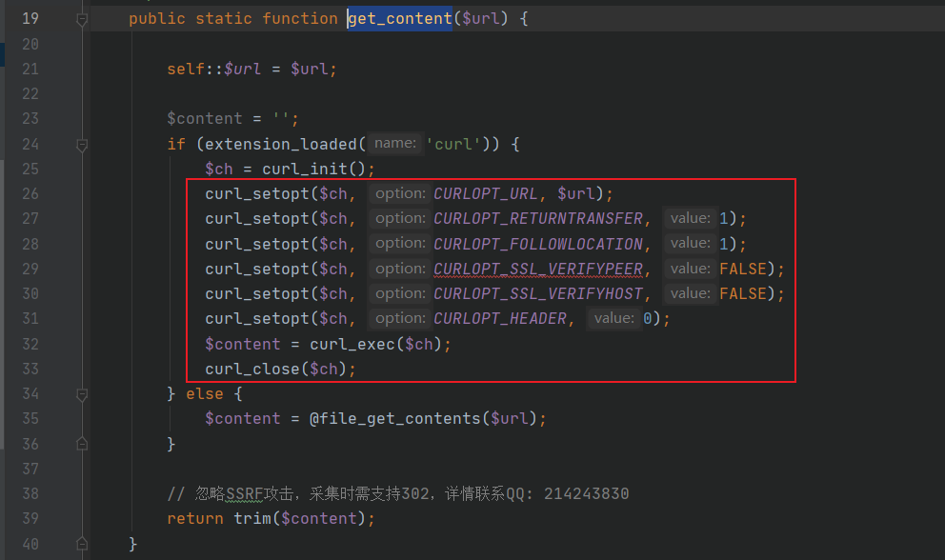Click the $content variable on line 23

coord(204,119)
